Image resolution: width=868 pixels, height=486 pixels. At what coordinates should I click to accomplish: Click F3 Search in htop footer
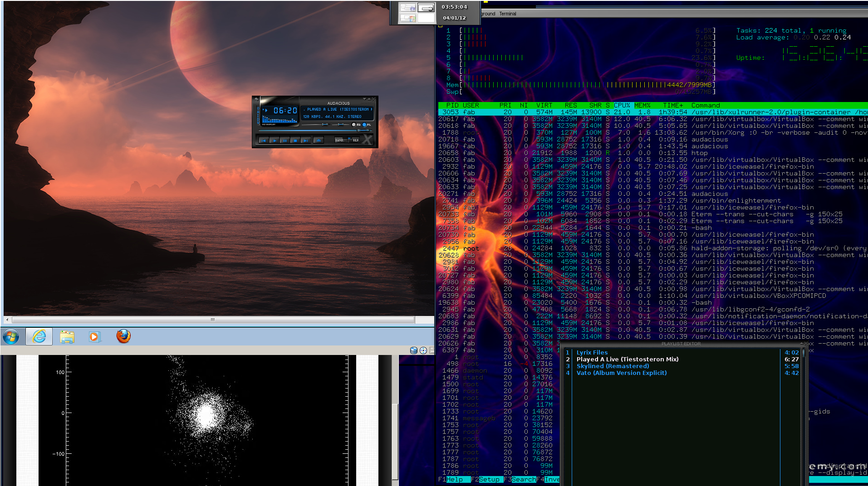[x=520, y=479]
